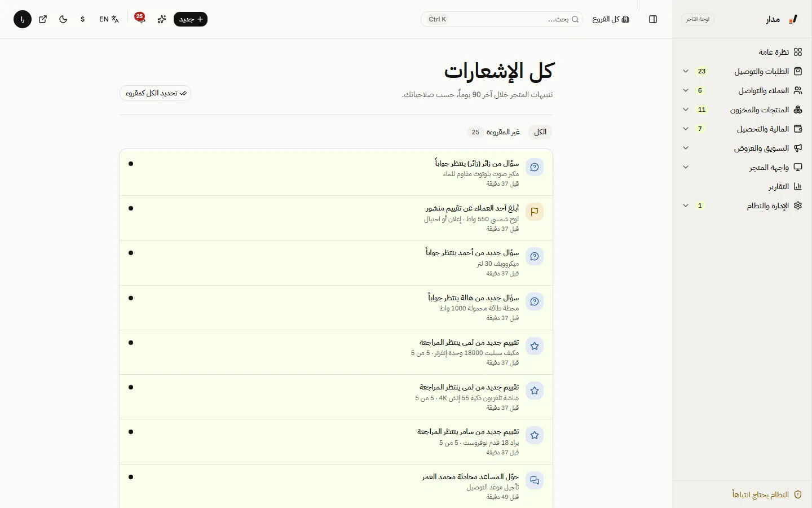
Task: Click unread dot on سامر review notification
Action: pos(131,432)
